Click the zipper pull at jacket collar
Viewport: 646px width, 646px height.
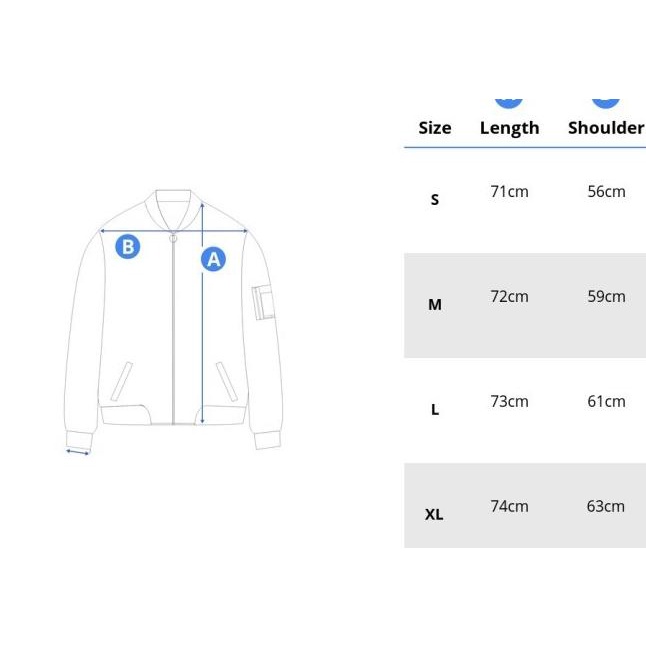173,238
